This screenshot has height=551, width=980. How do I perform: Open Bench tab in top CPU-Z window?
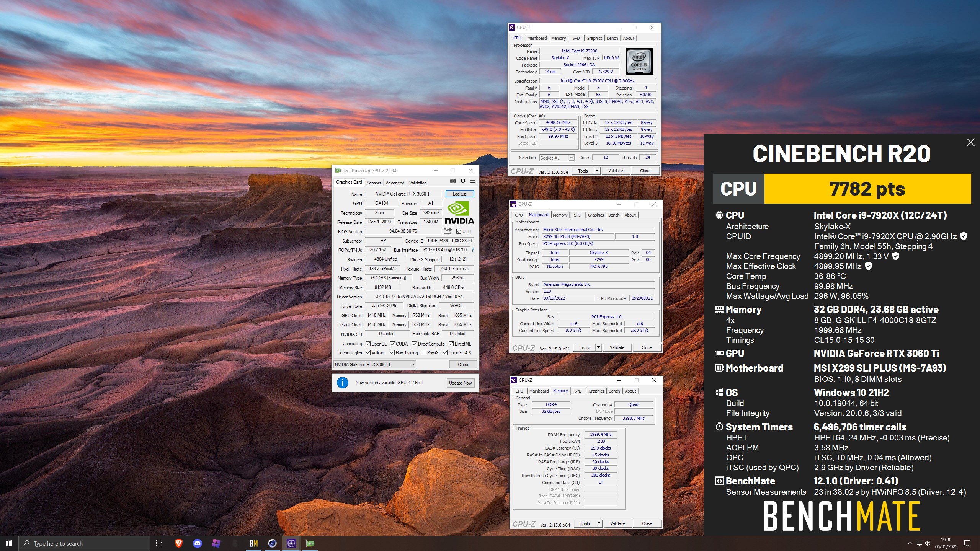[x=612, y=38]
